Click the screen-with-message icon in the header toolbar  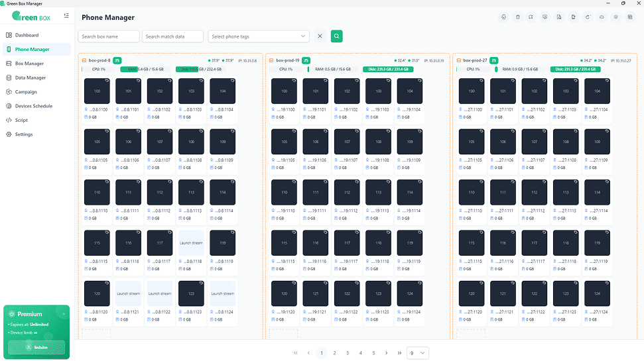point(545,17)
